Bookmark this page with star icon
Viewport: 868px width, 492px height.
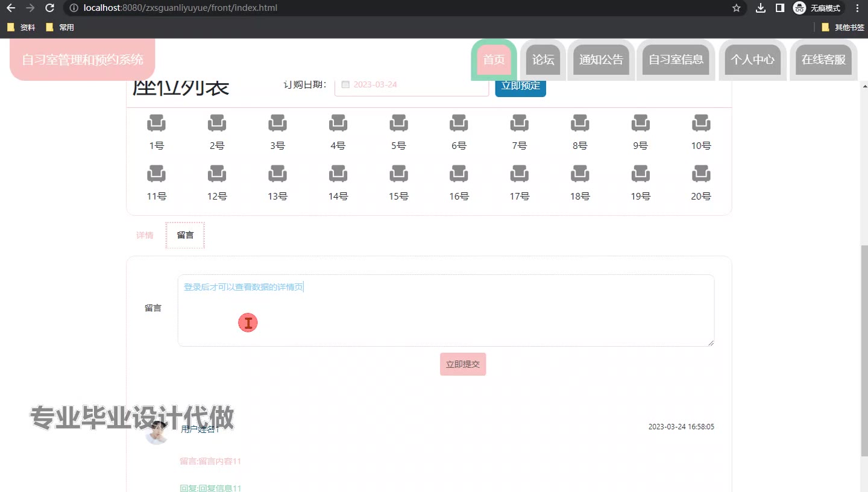pyautogui.click(x=736, y=8)
